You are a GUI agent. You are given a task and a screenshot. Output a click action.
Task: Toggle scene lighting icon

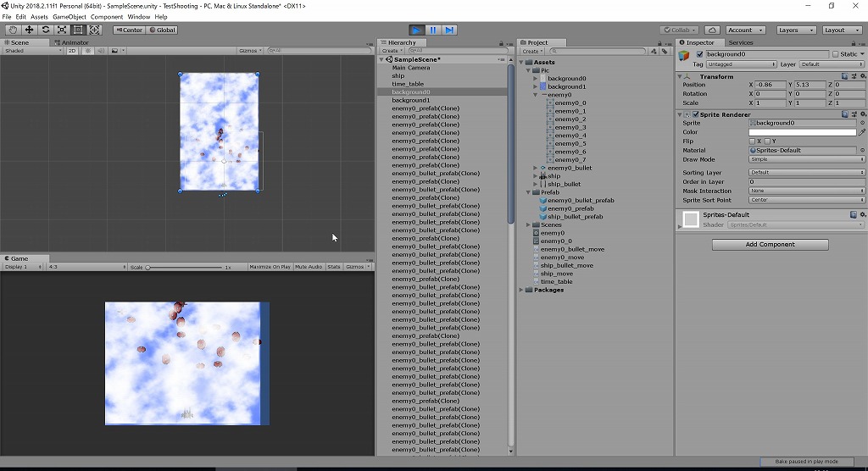[87, 50]
